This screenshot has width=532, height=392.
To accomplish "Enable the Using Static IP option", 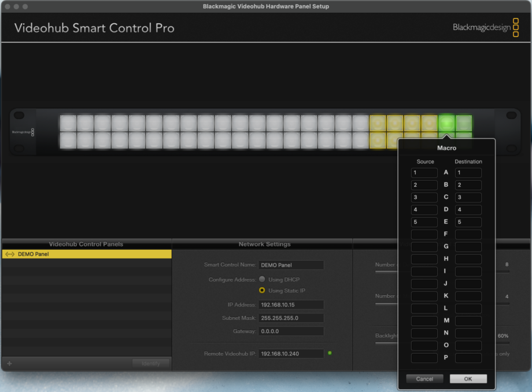I will pos(263,290).
